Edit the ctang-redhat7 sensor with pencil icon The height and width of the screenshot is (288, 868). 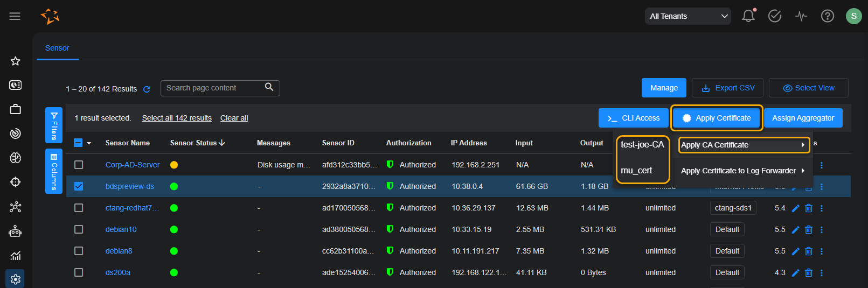coord(795,208)
